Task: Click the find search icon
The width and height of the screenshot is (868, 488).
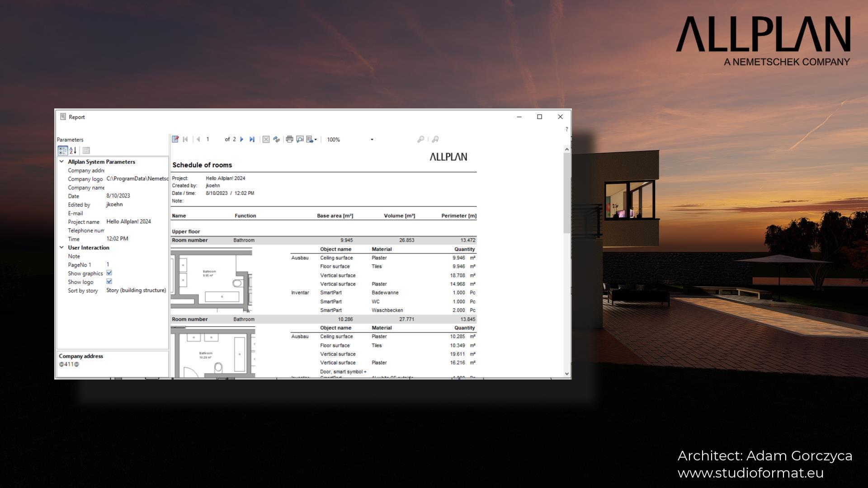Action: tap(421, 139)
